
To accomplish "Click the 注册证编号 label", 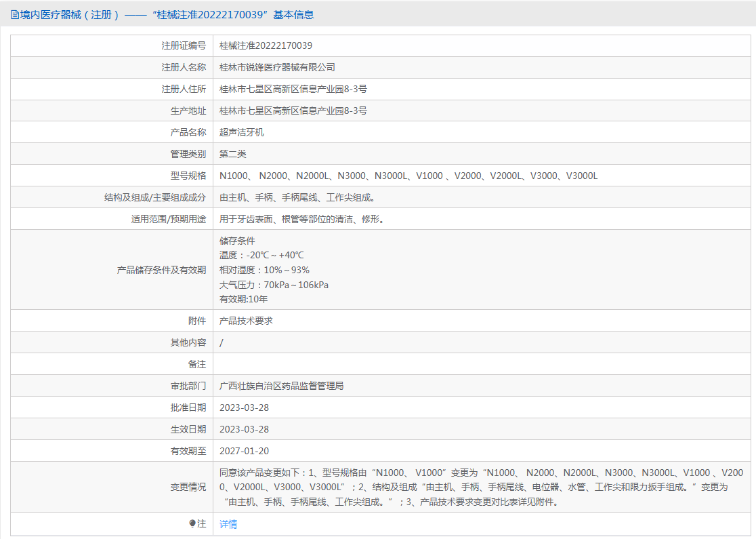I will tap(184, 45).
